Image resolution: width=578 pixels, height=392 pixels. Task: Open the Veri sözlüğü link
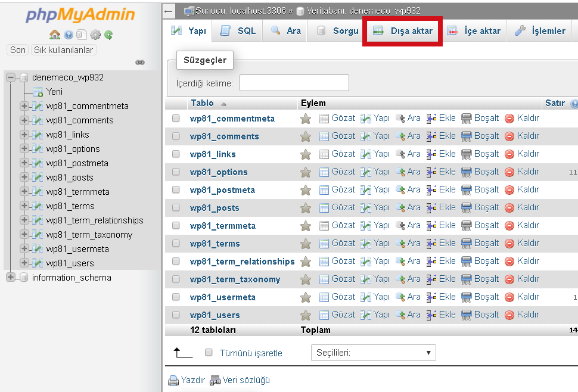pos(246,380)
